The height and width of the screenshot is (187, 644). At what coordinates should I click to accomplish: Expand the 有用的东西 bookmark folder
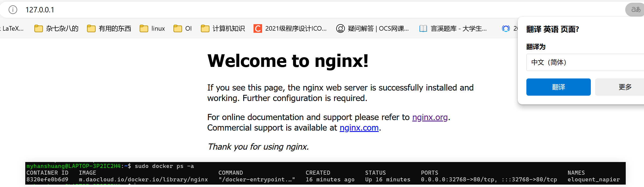(x=109, y=28)
